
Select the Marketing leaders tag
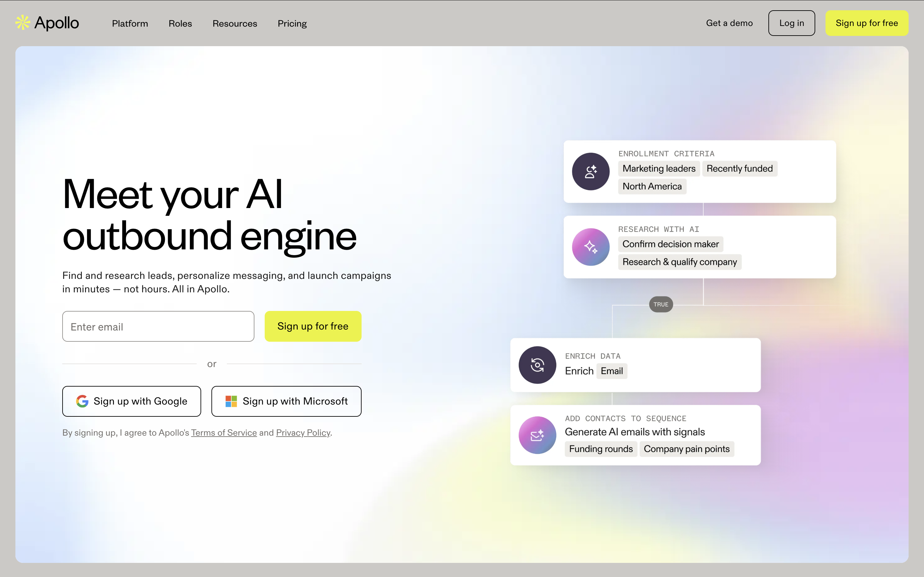[659, 168]
